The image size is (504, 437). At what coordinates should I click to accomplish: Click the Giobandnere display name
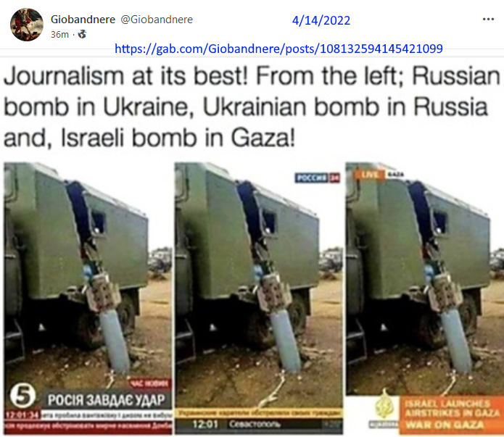pyautogui.click(x=83, y=20)
